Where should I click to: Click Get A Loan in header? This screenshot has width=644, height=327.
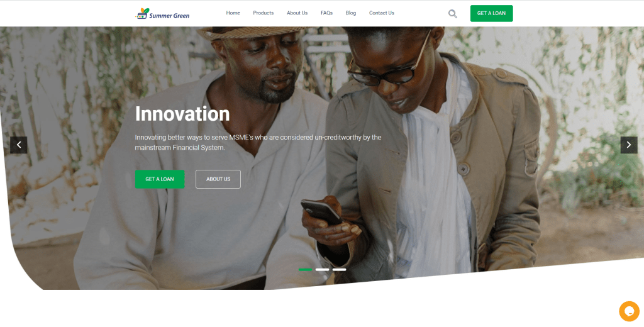pyautogui.click(x=492, y=14)
